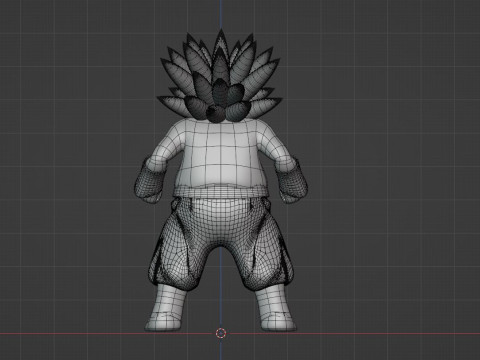This screenshot has width=480, height=360.
Task: Select the boot on the viewer's left
Action: coord(167,308)
